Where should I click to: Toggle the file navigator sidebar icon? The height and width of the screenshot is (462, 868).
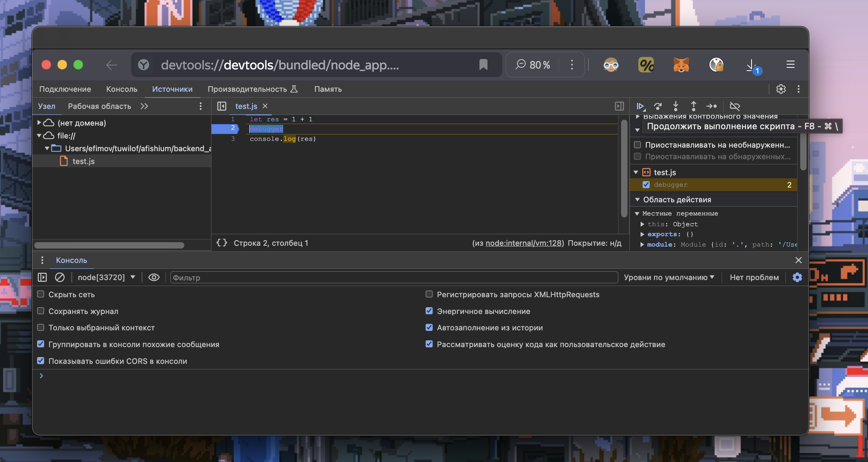pyautogui.click(x=222, y=106)
